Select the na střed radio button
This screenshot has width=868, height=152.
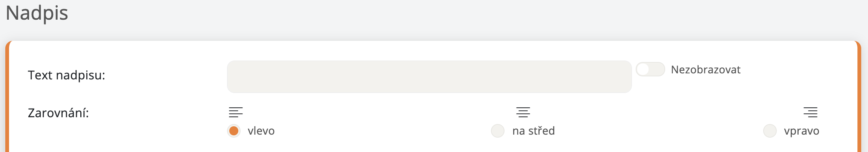(x=498, y=131)
